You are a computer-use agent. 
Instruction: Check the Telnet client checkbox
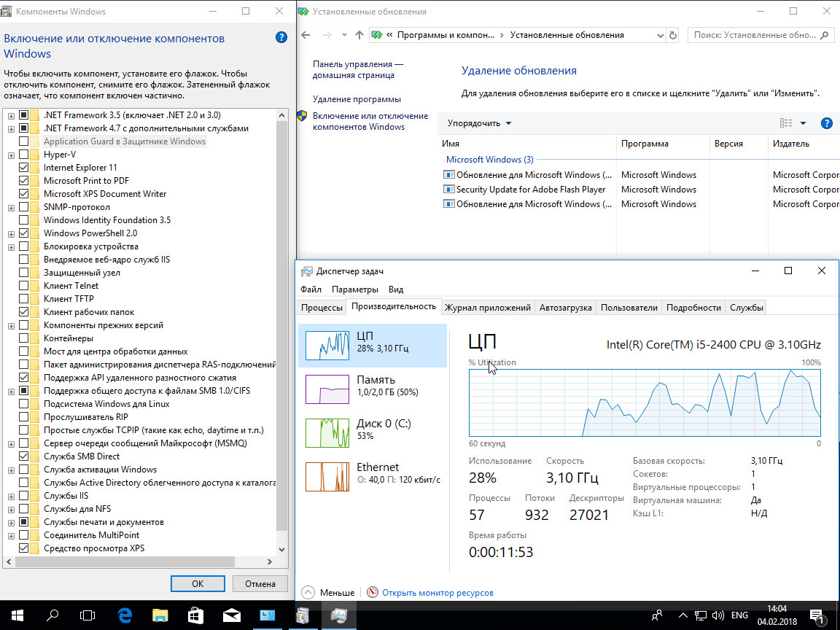tap(23, 286)
